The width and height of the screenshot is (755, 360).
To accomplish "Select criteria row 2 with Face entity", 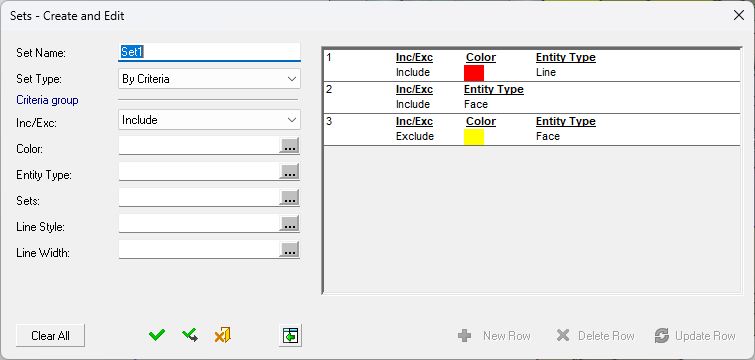I will pos(532,97).
